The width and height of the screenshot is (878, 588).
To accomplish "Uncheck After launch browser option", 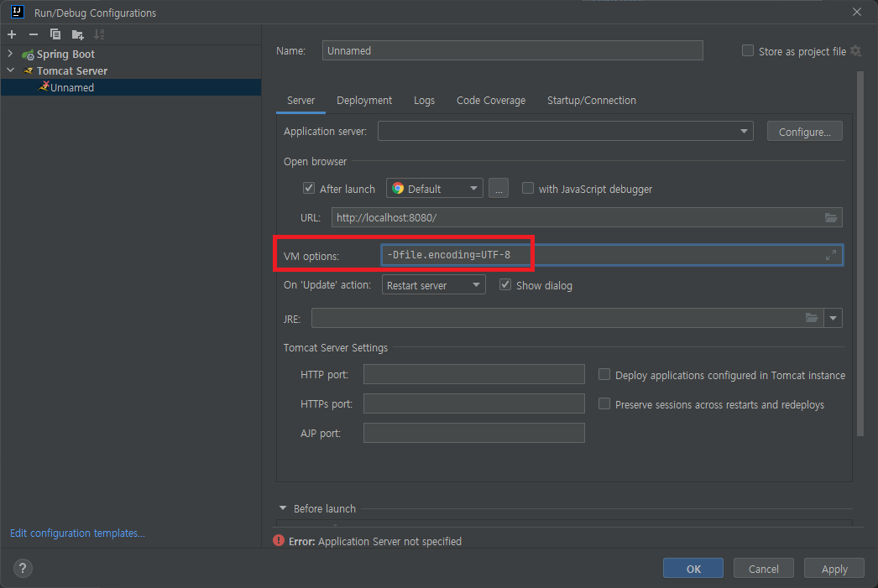I will pyautogui.click(x=309, y=188).
